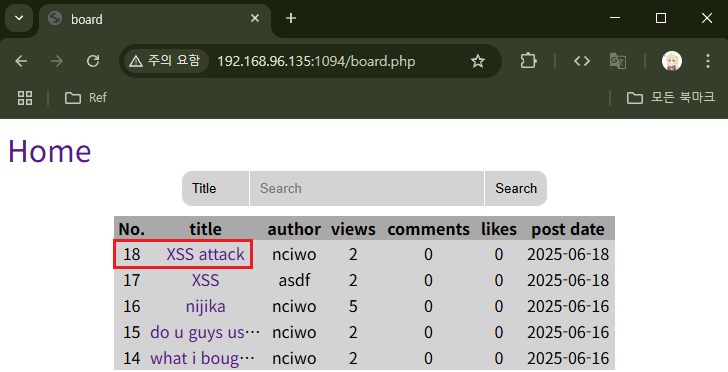Click the translate extension icon
Screen dimensions: 728x372
click(x=618, y=61)
